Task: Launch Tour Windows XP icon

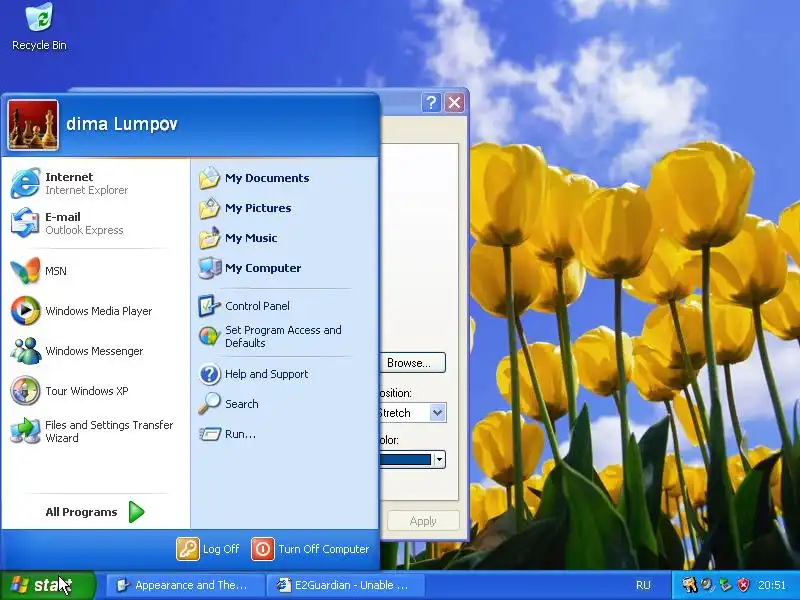Action: (25, 391)
